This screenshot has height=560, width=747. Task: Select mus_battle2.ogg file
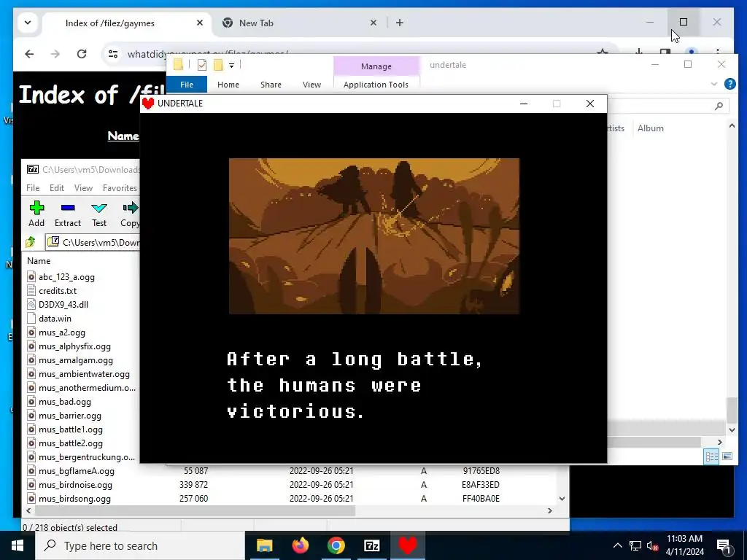[71, 443]
